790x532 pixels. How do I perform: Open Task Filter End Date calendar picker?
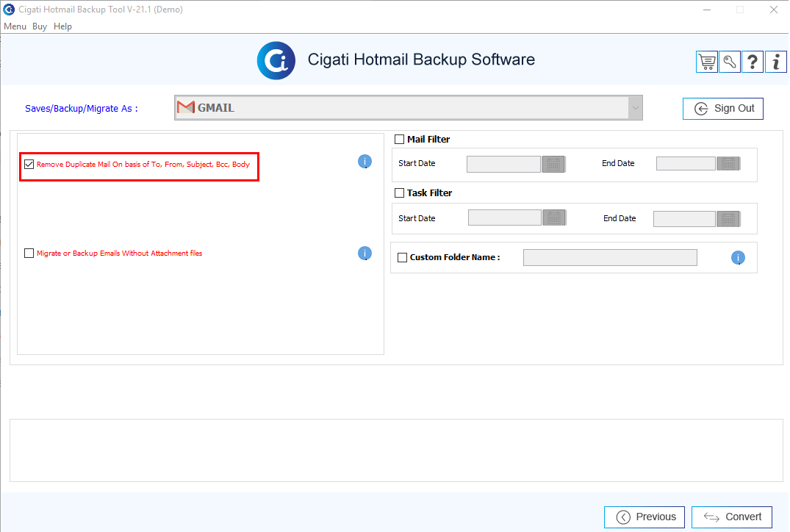click(x=728, y=219)
